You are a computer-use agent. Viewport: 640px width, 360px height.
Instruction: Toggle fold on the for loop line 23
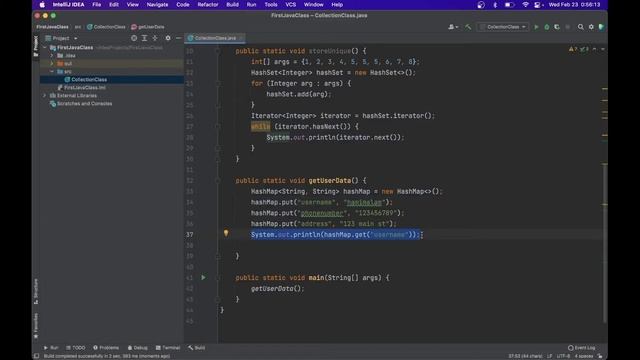pos(218,83)
